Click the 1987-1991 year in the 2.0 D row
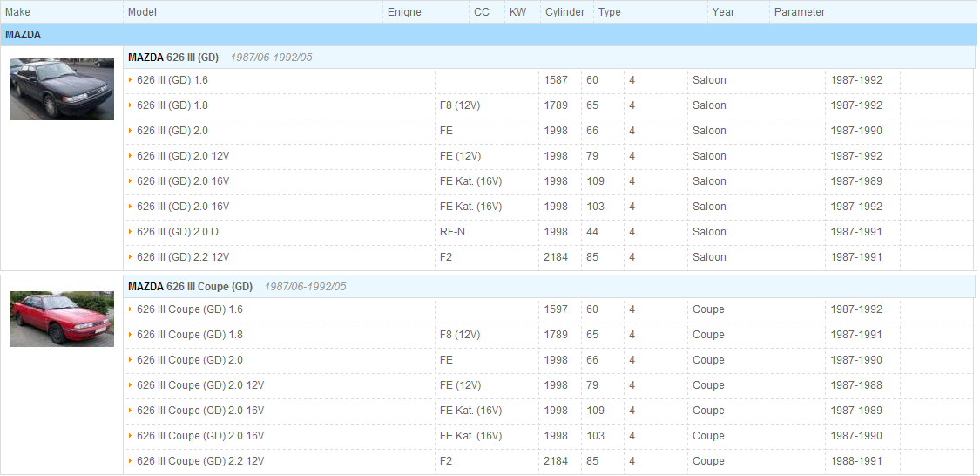The width and height of the screenshot is (980, 476). click(x=856, y=231)
